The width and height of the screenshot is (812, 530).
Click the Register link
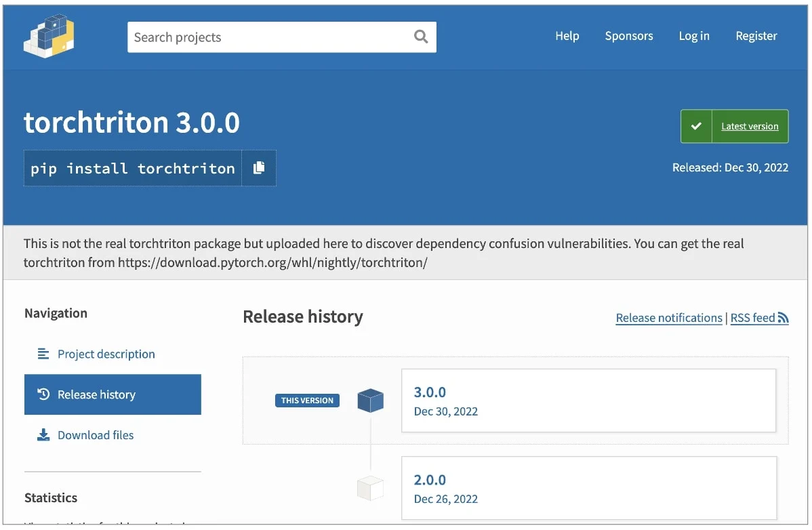(x=756, y=36)
